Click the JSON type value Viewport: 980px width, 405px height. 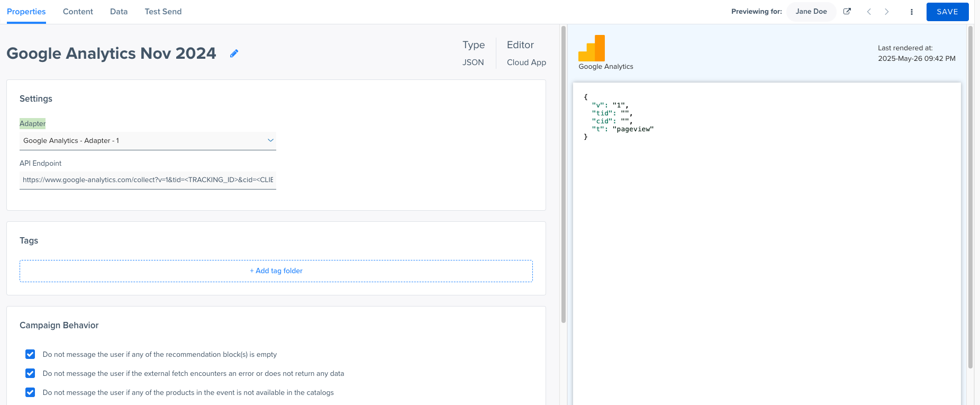[x=473, y=62]
